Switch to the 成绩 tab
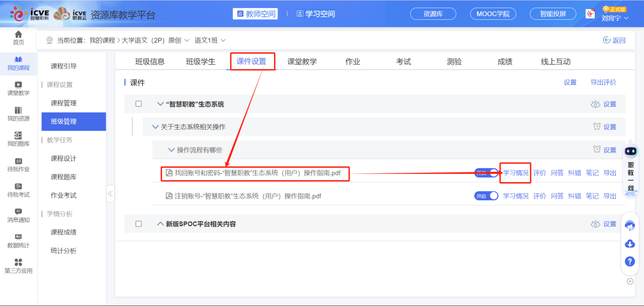This screenshot has height=306, width=644. pyautogui.click(x=504, y=61)
